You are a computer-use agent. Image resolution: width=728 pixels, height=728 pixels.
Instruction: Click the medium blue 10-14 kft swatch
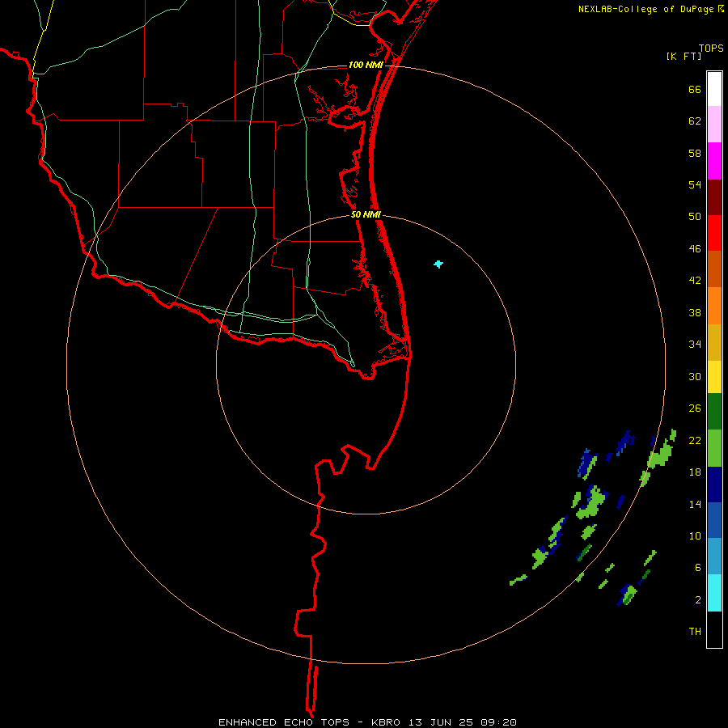click(x=714, y=520)
